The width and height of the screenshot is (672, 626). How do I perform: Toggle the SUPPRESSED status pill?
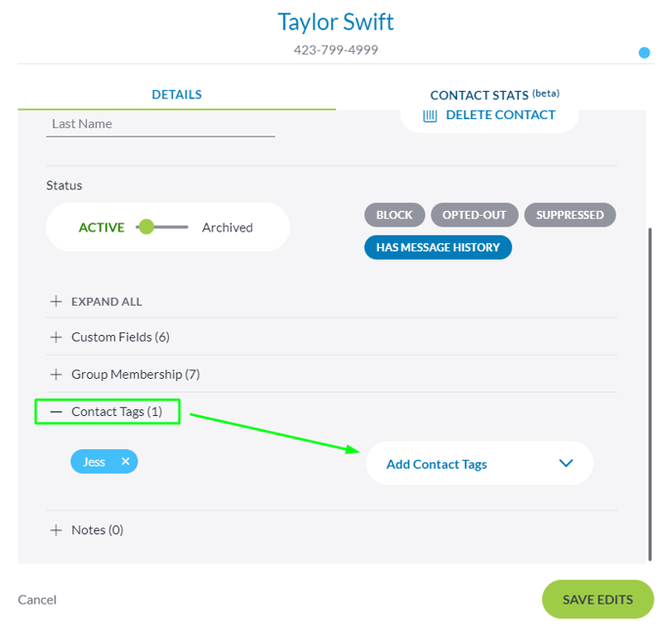click(x=569, y=215)
